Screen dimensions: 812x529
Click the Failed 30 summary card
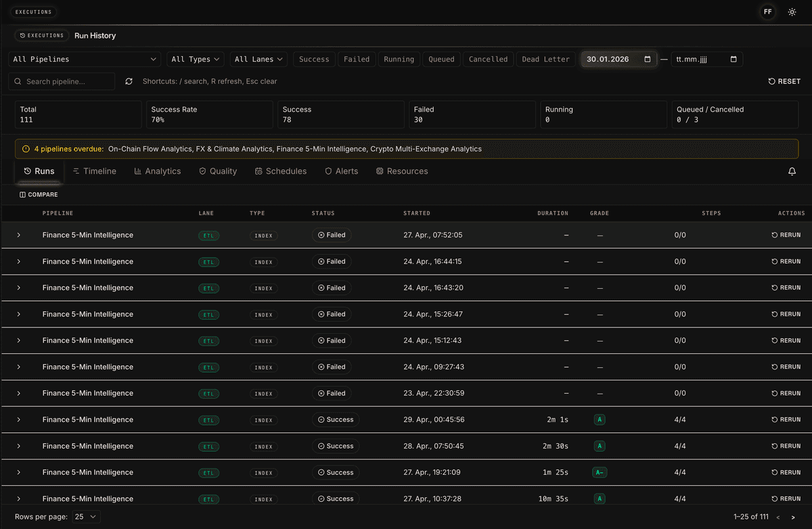click(x=472, y=115)
